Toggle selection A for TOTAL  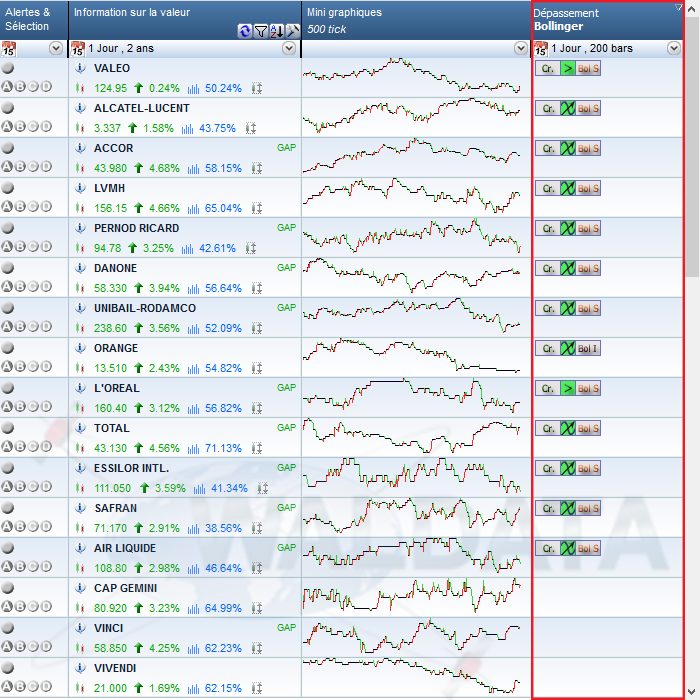point(7,446)
